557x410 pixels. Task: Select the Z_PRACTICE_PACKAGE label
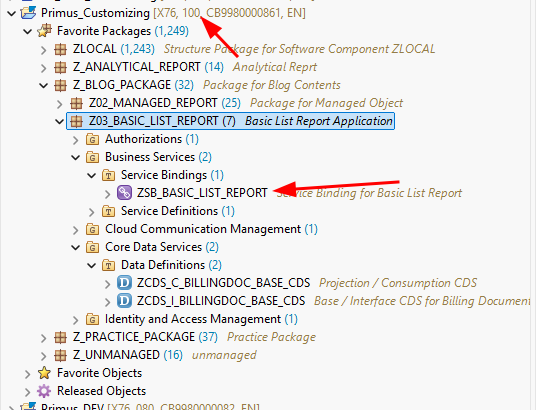coord(134,337)
